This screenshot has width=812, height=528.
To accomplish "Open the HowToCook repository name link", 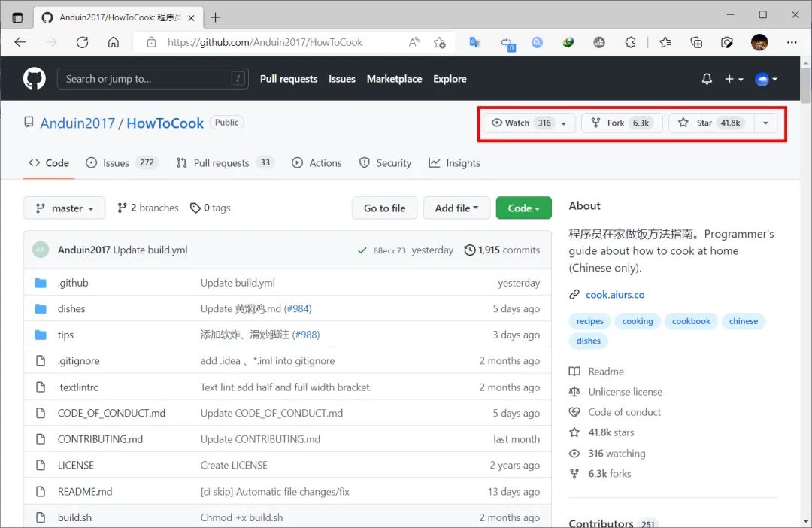I will point(165,123).
